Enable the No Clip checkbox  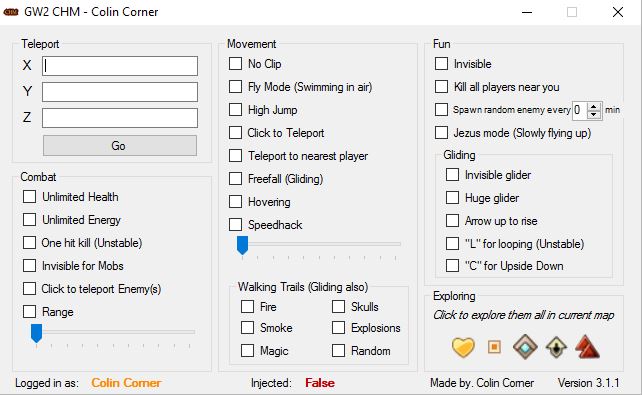[x=235, y=64]
